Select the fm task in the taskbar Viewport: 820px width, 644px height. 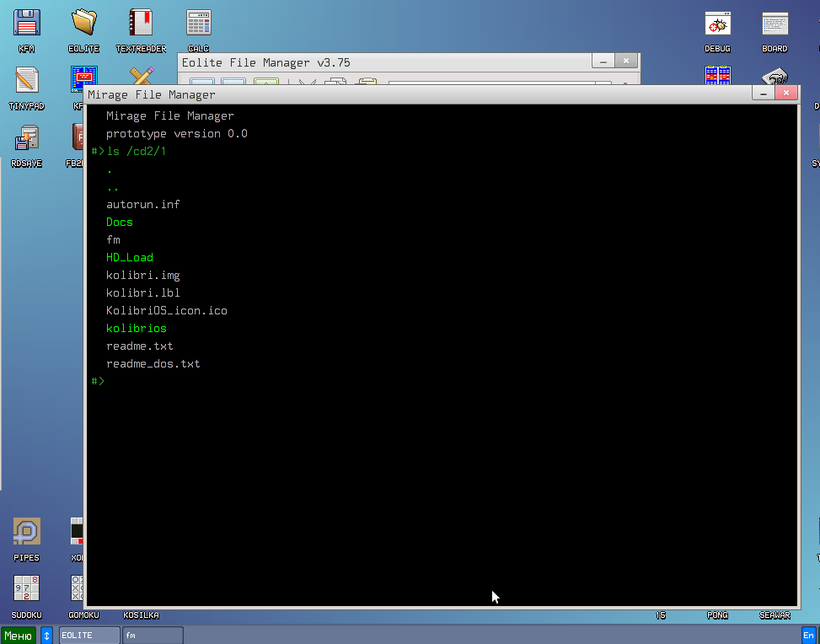pos(153,636)
